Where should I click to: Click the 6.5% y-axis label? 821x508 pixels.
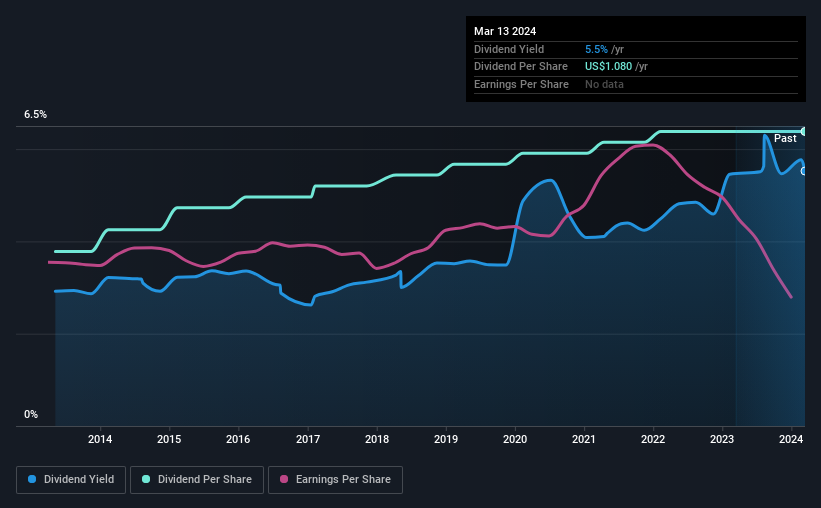(36, 115)
